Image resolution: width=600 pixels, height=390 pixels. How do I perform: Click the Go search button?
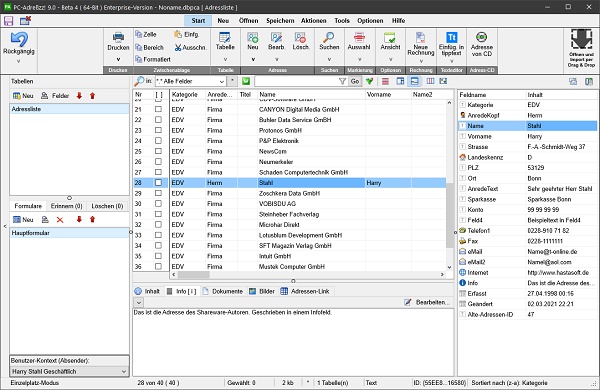pos(355,81)
